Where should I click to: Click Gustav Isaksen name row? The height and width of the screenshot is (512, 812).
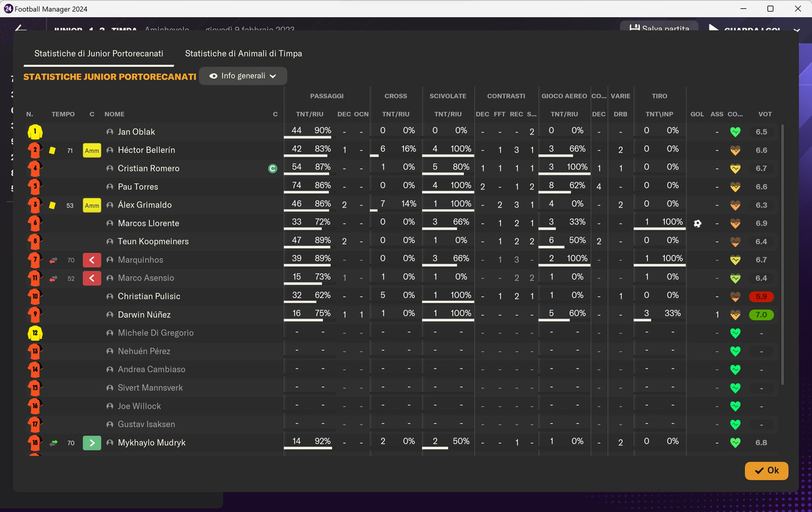pos(147,424)
